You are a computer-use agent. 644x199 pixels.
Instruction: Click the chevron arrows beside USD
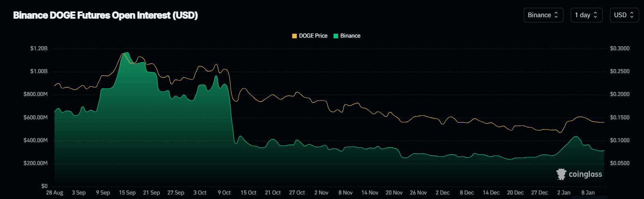point(632,15)
